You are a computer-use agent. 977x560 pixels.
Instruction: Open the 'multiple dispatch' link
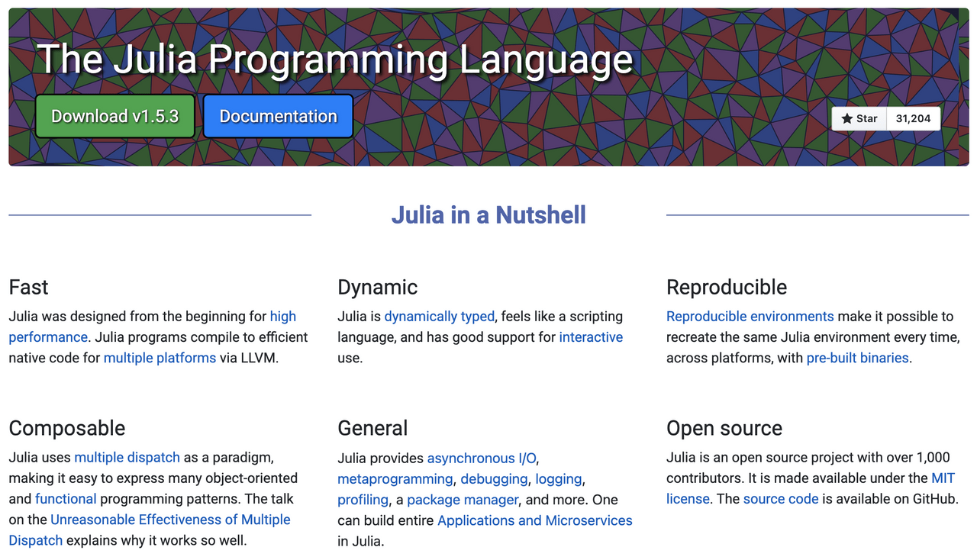[x=127, y=457]
